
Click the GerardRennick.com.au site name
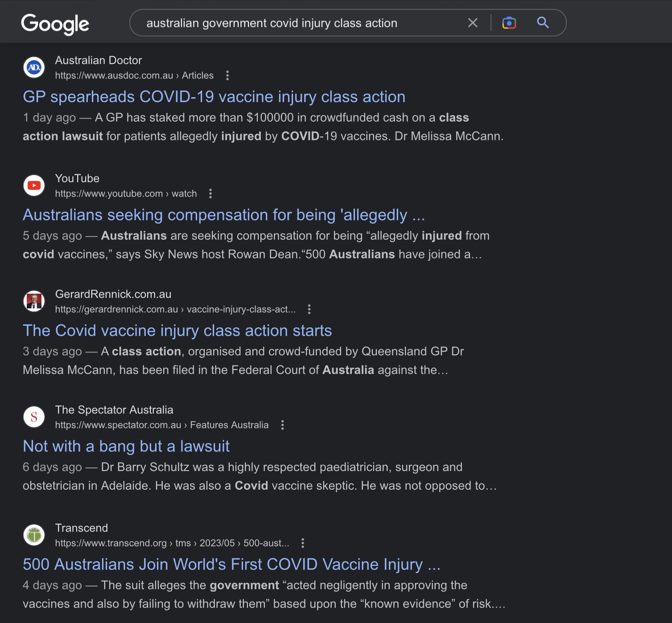click(x=113, y=294)
